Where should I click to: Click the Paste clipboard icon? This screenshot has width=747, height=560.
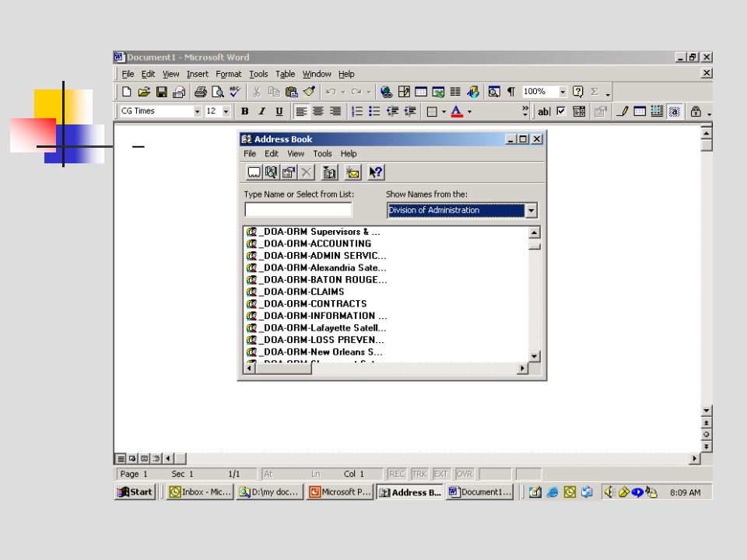292,92
